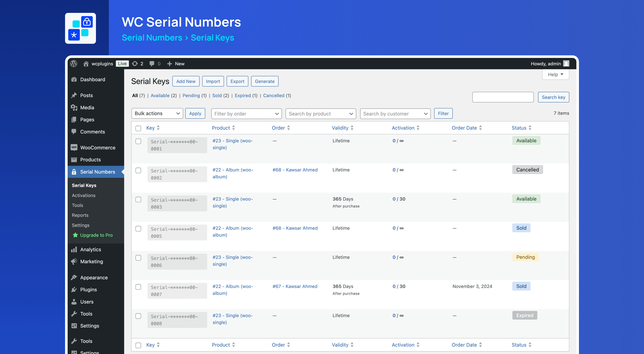The width and height of the screenshot is (644, 354).
Task: Filter list by Sold status tab
Action: tap(217, 95)
